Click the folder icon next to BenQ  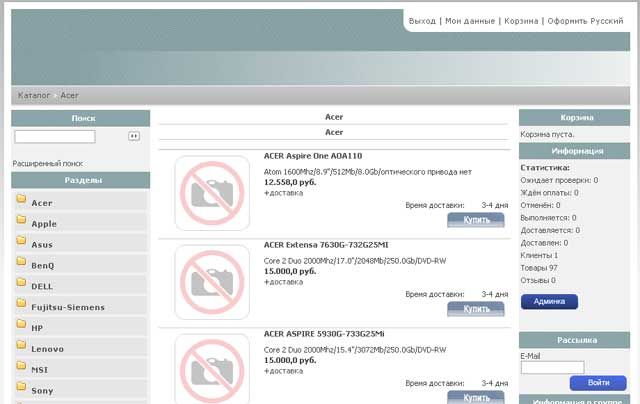(x=21, y=261)
